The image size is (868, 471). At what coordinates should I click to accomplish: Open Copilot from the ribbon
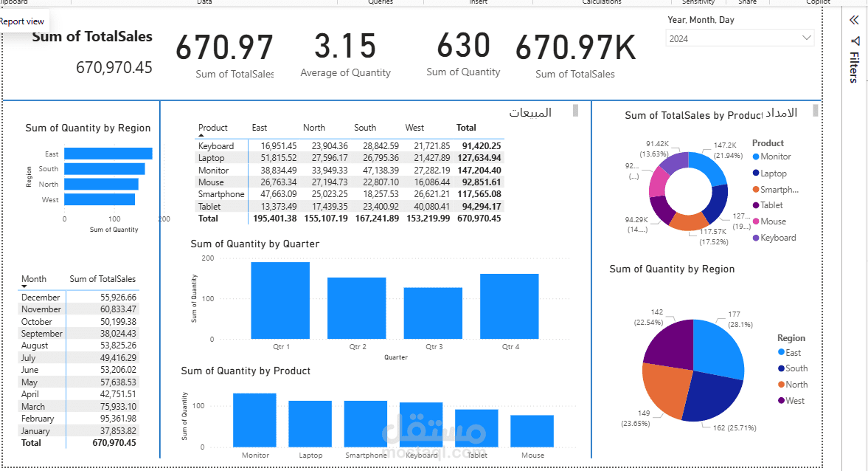click(x=819, y=2)
